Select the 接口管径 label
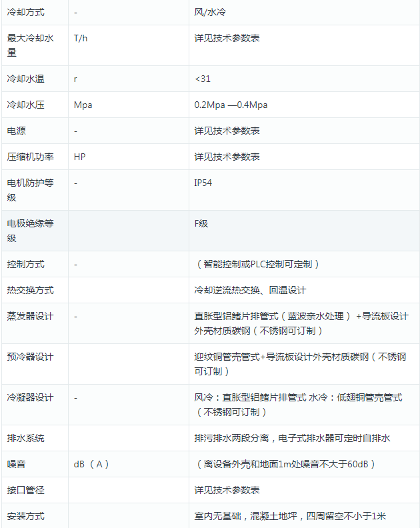Viewport: 420px width, 528px height. (x=25, y=490)
